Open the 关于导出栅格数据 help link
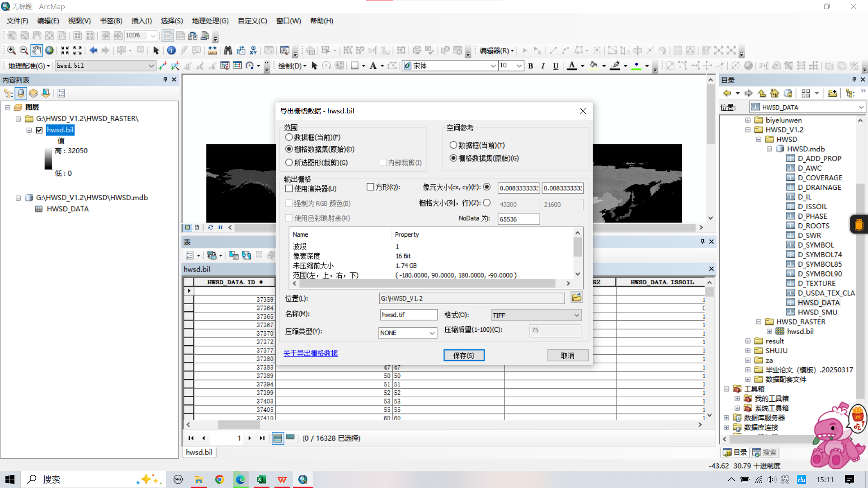The height and width of the screenshot is (488, 868). point(311,353)
